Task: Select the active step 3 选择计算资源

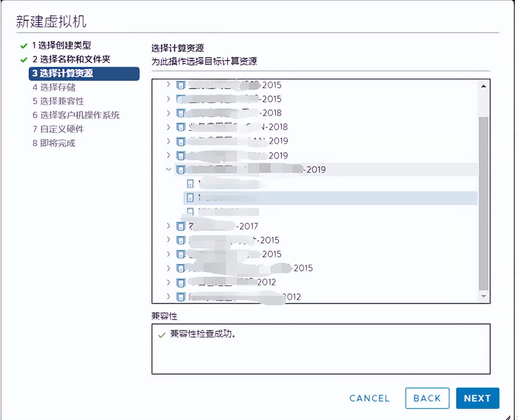Action: (x=84, y=74)
